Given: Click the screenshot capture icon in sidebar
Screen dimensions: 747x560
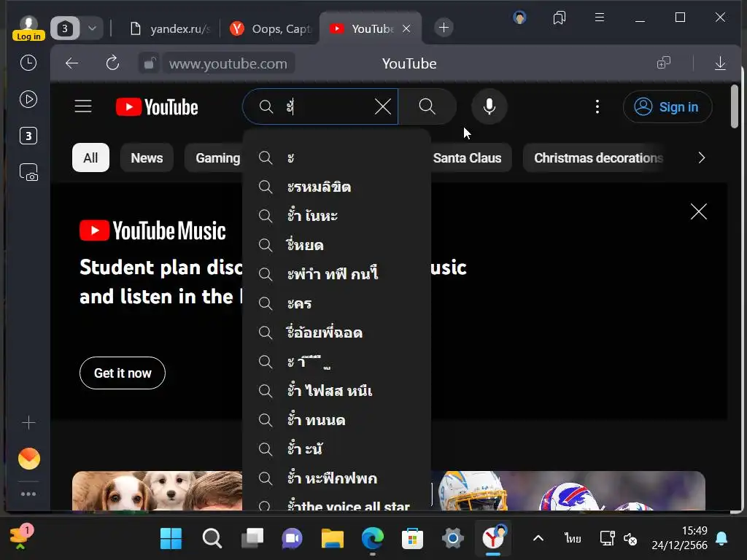Looking at the screenshot, I should pyautogui.click(x=28, y=172).
